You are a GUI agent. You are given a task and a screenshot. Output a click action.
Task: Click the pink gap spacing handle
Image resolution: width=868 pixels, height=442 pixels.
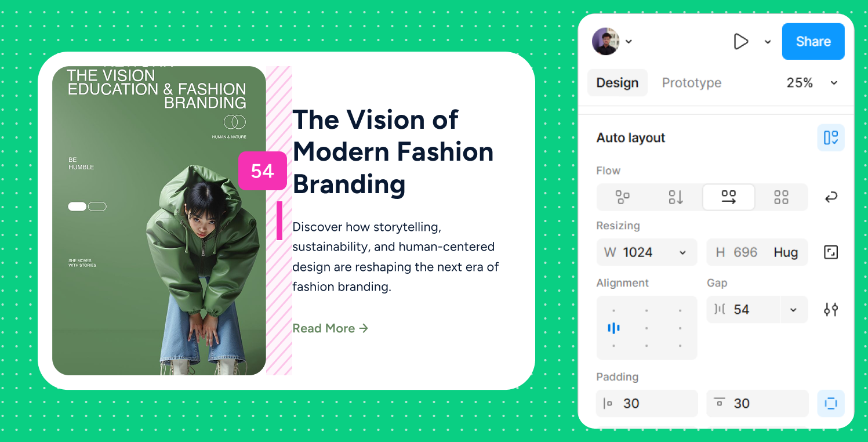(x=279, y=220)
